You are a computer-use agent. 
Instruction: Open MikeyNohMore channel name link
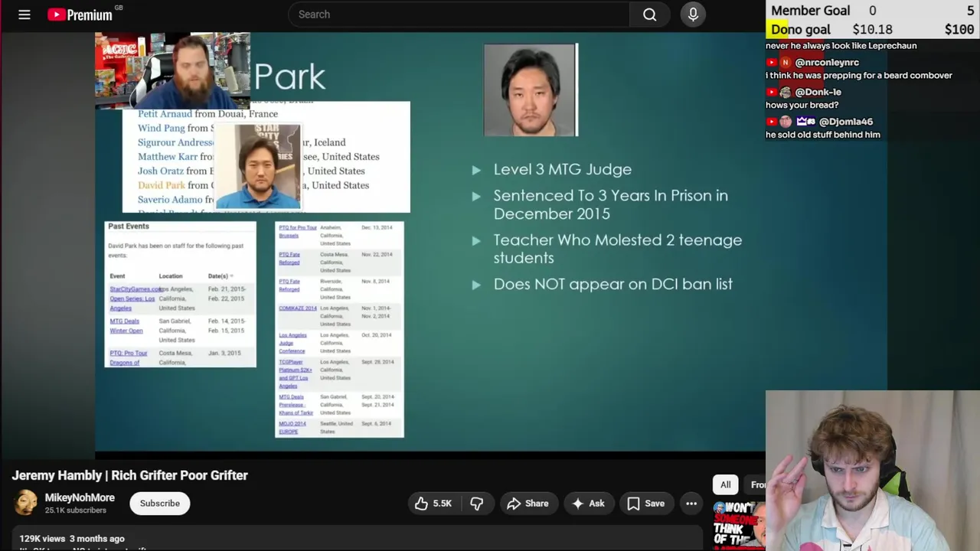(80, 497)
